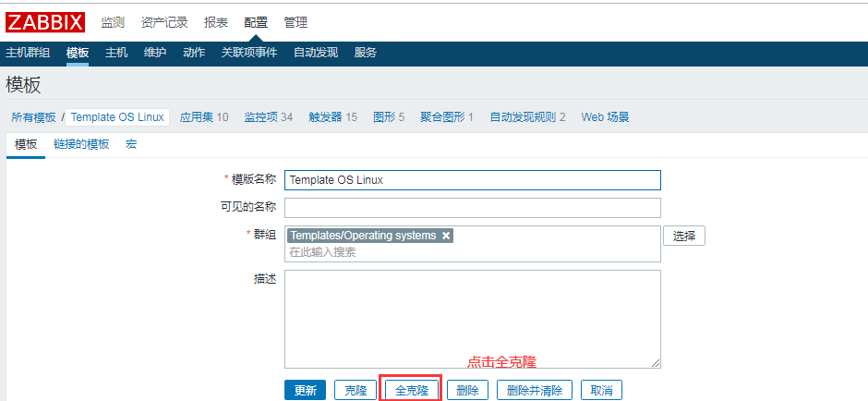This screenshot has height=401, width=868.
Task: Go to 模板 submenu item
Action: click(x=78, y=53)
